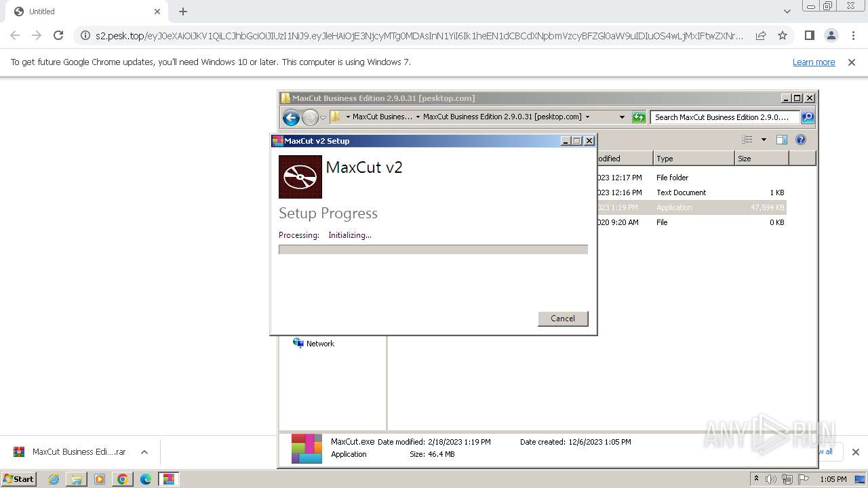The width and height of the screenshot is (868, 488).
Task: Select the Untitled tab
Action: [x=87, y=12]
